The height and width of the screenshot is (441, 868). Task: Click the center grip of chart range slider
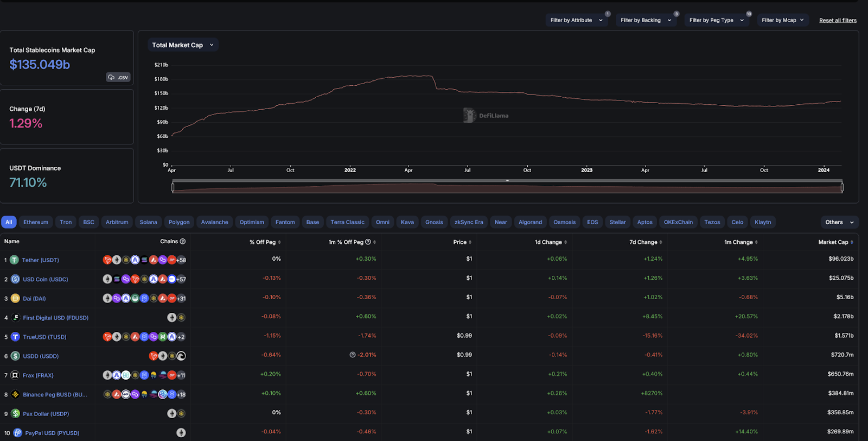(x=507, y=181)
